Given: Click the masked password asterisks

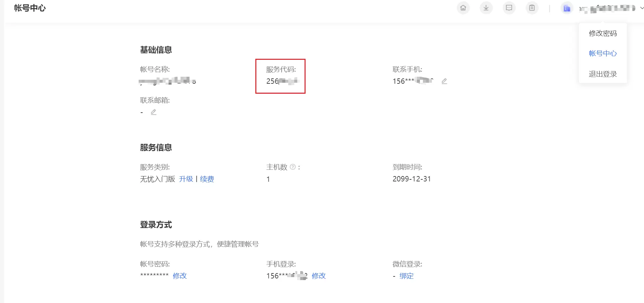Looking at the screenshot, I should click(155, 275).
